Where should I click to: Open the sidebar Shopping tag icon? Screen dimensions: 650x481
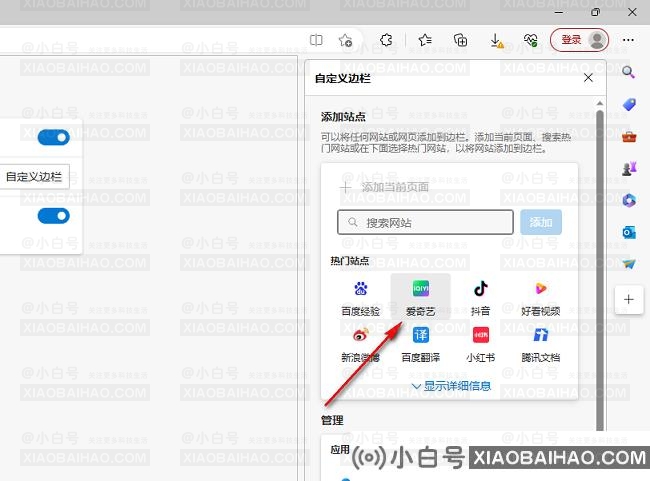click(x=629, y=104)
